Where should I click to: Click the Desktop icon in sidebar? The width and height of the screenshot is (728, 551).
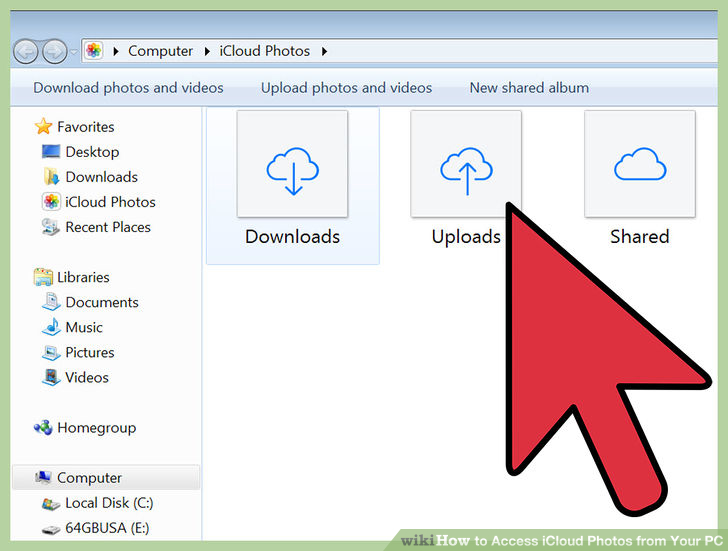tap(51, 151)
